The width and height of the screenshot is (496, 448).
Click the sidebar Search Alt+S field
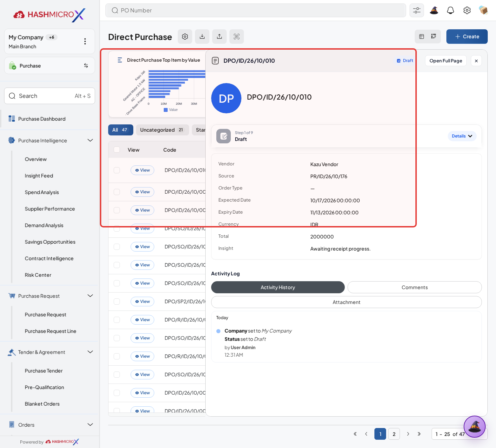50,96
